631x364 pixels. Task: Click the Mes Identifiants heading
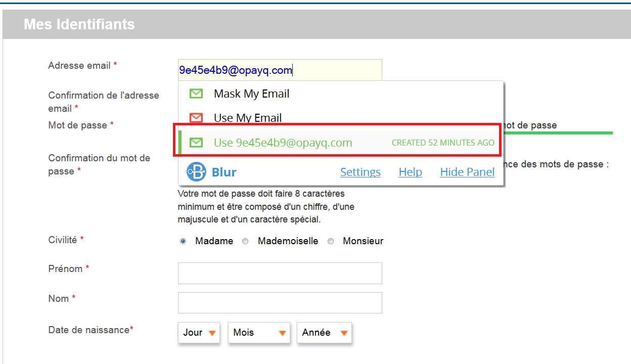pyautogui.click(x=79, y=24)
